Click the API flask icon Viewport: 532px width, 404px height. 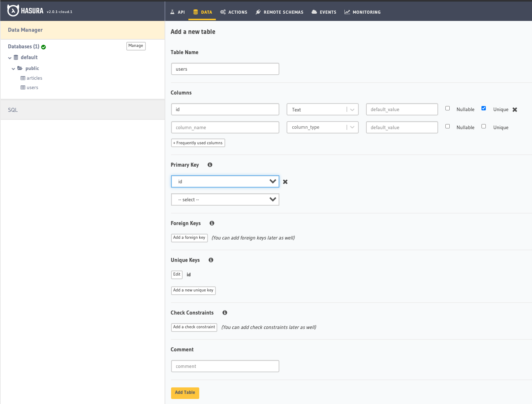click(x=173, y=12)
